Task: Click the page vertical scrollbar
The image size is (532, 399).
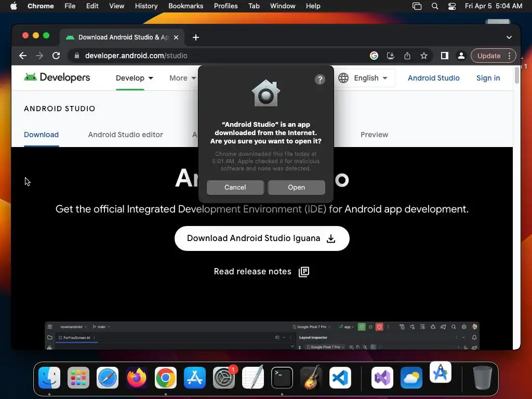Action: click(517, 75)
